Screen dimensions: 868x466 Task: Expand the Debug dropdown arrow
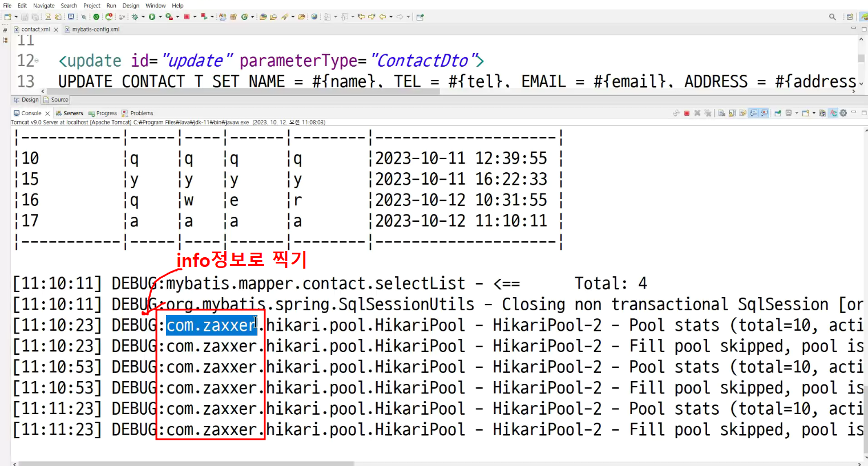pos(143,17)
